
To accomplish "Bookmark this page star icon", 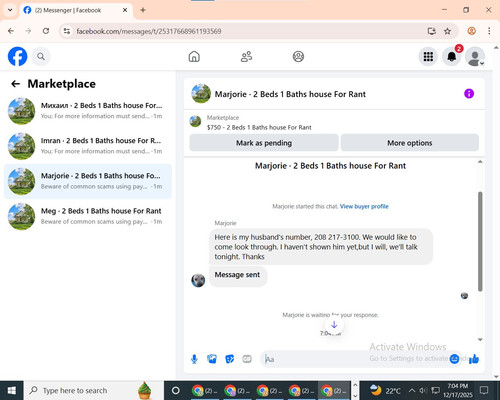I will (447, 31).
